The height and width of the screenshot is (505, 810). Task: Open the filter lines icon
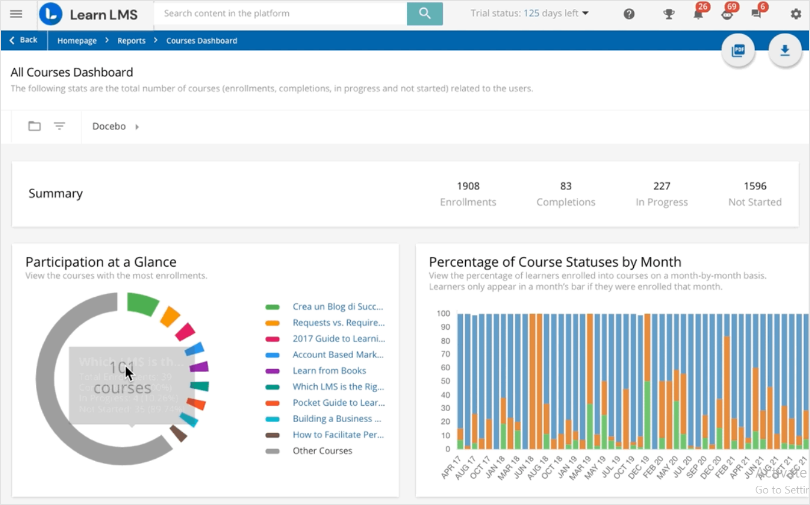coord(59,126)
